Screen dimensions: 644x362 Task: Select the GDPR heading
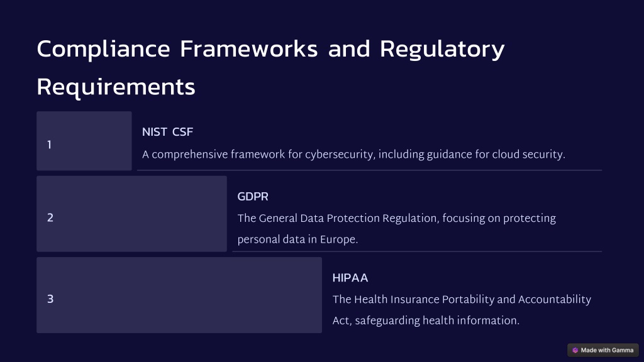pos(253,197)
